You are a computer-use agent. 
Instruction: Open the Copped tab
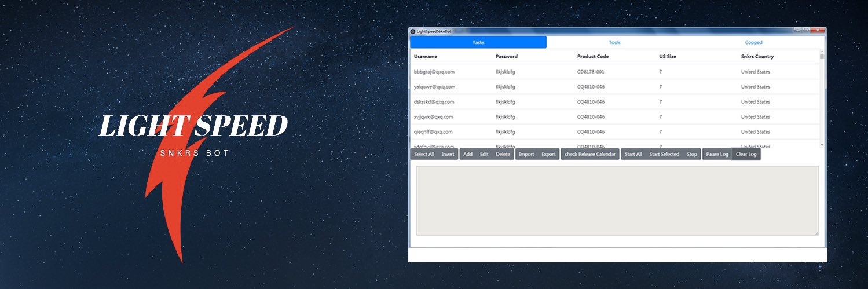tap(753, 42)
